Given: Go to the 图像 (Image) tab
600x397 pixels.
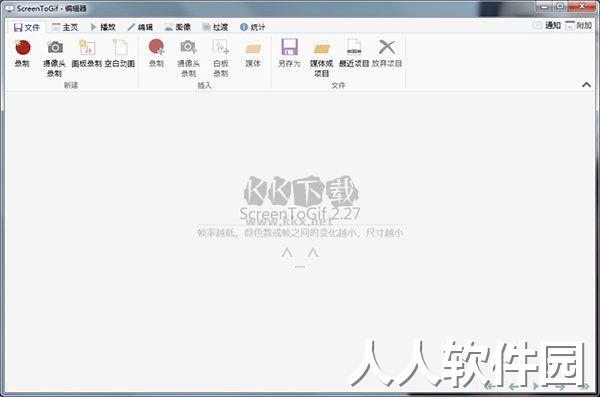Looking at the screenshot, I should (178, 27).
